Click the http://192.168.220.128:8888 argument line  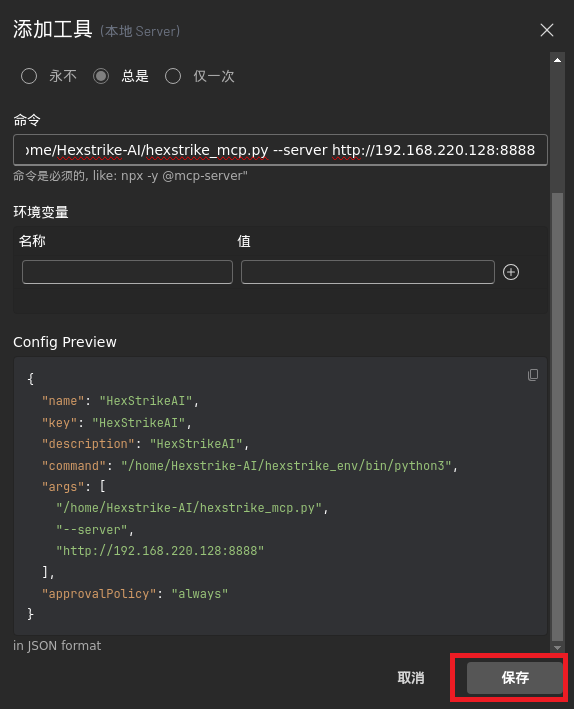(160, 551)
